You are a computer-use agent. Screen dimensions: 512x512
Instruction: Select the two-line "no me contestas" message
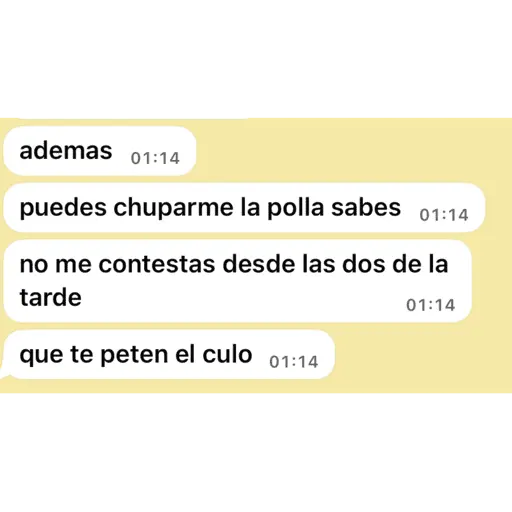click(x=237, y=281)
